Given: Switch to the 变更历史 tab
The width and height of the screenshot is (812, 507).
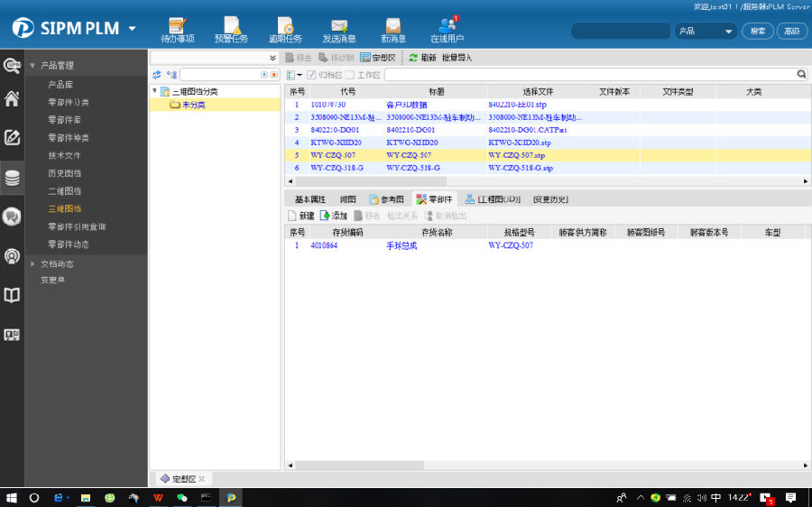Looking at the screenshot, I should (550, 199).
